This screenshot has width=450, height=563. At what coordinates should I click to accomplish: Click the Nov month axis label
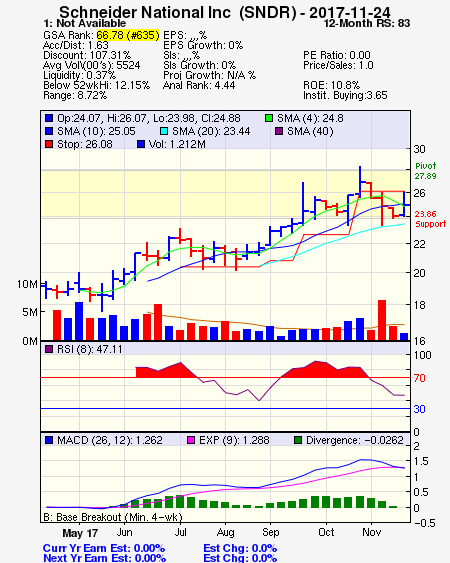click(371, 532)
